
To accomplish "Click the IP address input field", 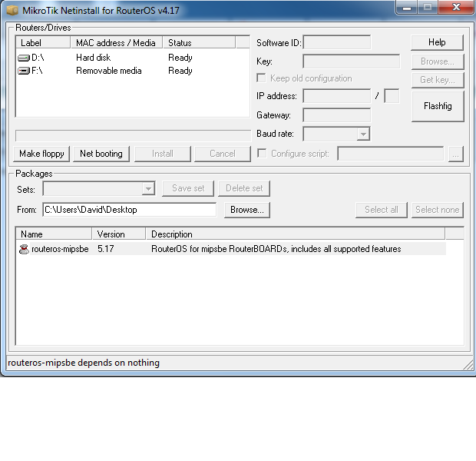I will coord(337,96).
